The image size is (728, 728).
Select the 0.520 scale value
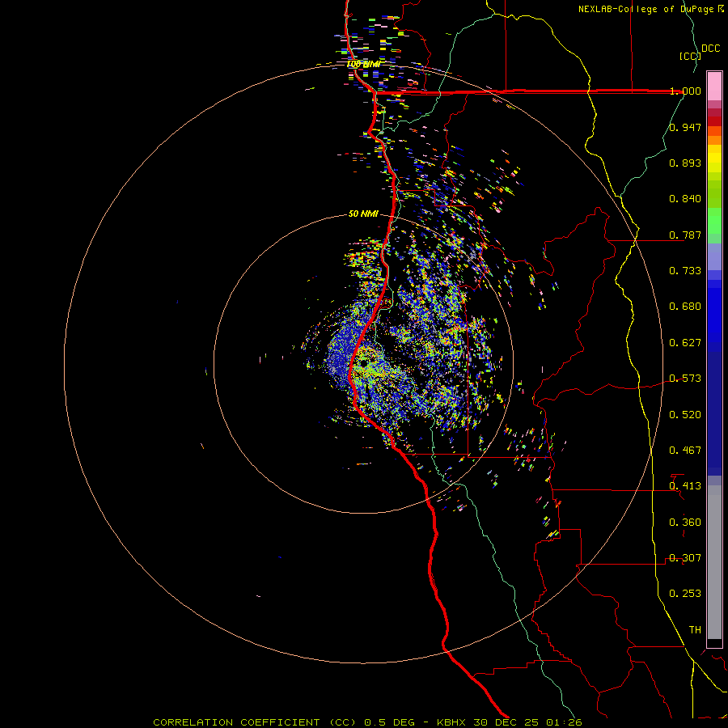(x=685, y=415)
